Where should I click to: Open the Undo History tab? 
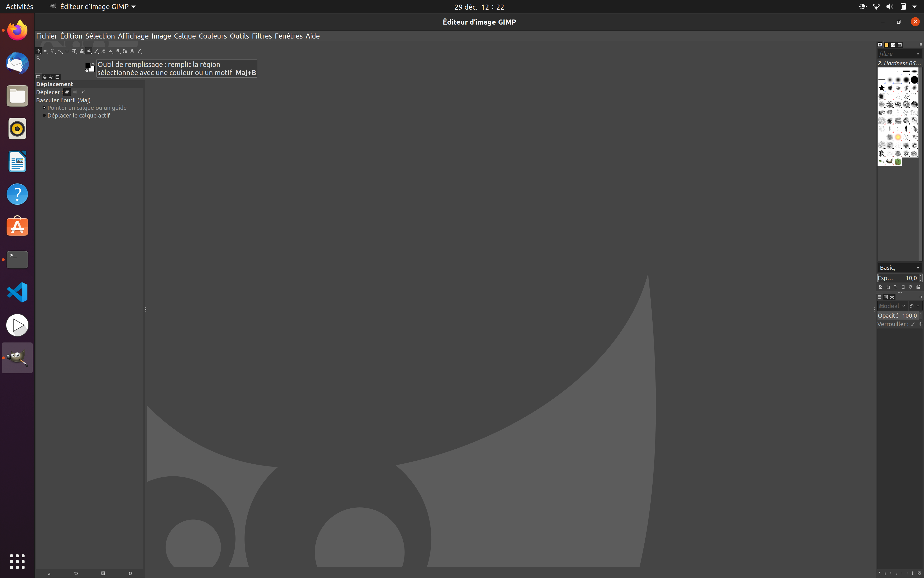[51, 77]
